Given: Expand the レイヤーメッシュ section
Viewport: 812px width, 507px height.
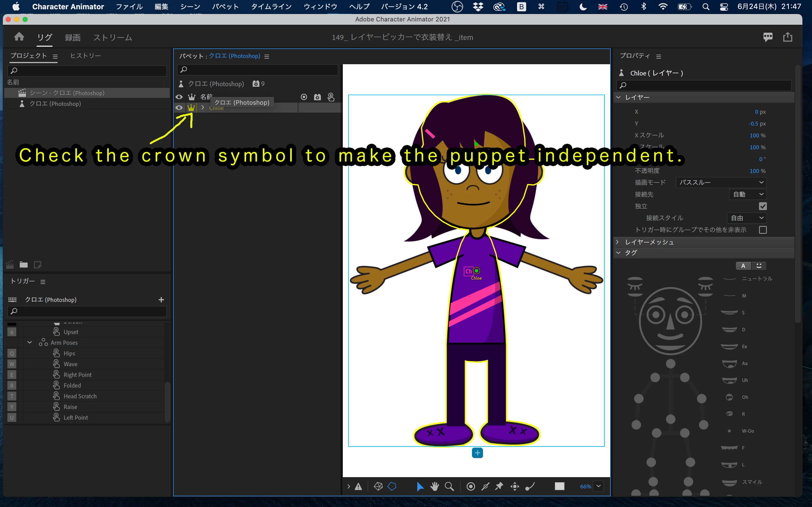Looking at the screenshot, I should click(x=618, y=242).
